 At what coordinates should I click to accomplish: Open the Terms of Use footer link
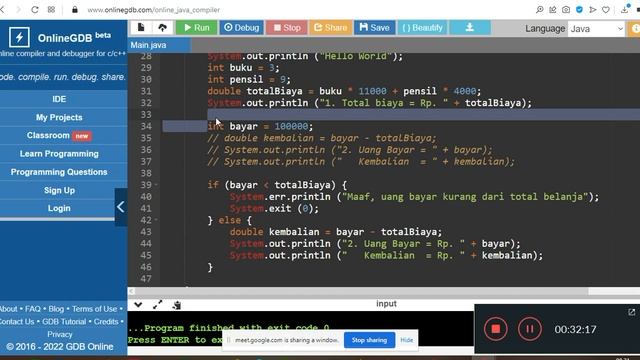tap(94, 309)
